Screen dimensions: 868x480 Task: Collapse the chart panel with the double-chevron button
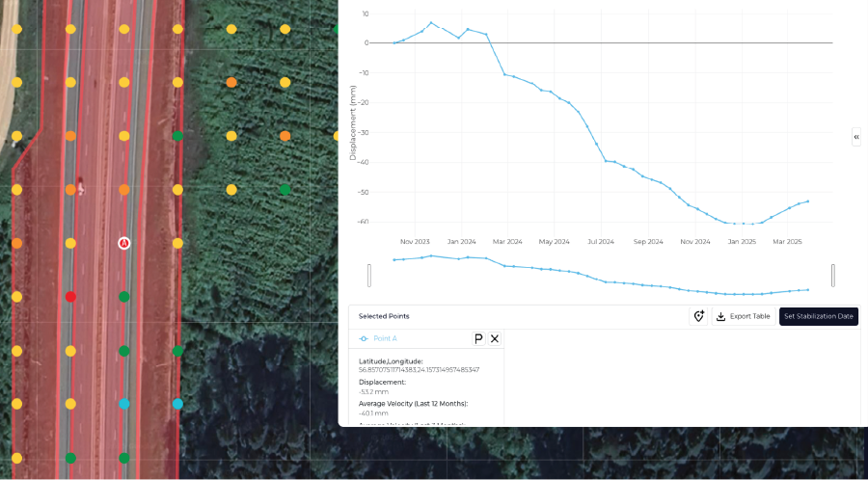click(x=856, y=138)
